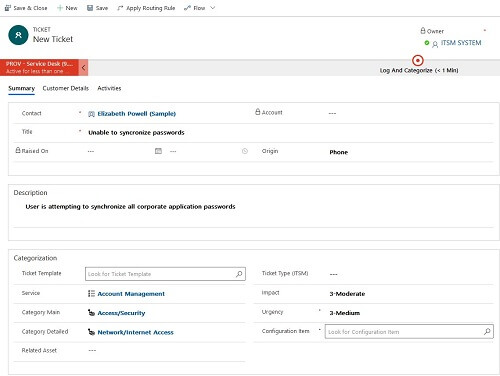Image resolution: width=500 pixels, height=376 pixels.
Task: Open the Account Management service link
Action: click(x=131, y=294)
